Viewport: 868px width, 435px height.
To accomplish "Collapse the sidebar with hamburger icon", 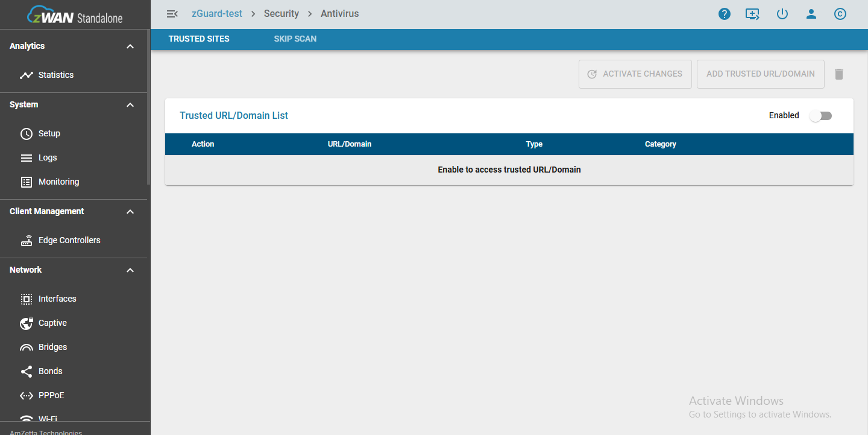I will click(x=172, y=13).
